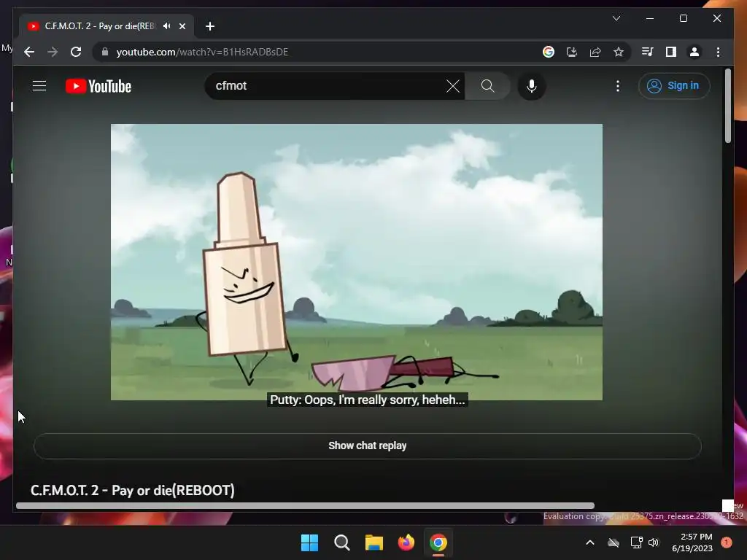Open the YouTube settings three-dot menu

[x=618, y=86]
